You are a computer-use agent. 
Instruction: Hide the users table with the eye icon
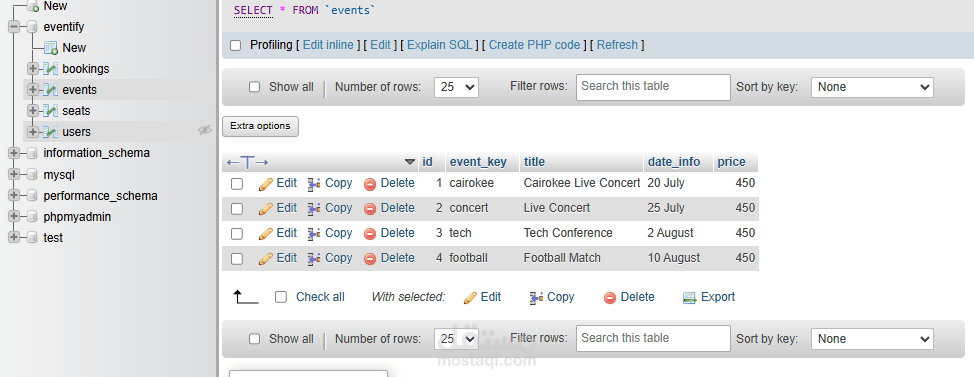pyautogui.click(x=204, y=130)
